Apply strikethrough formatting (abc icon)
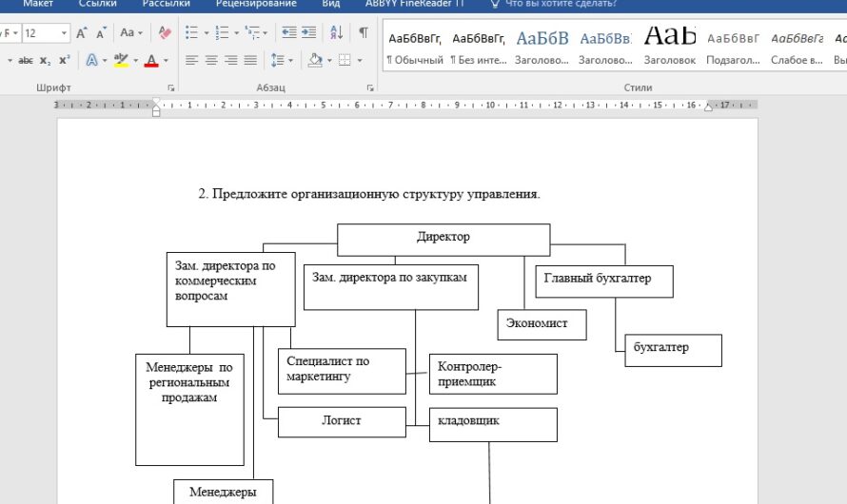This screenshot has height=504, width=847. 26,61
